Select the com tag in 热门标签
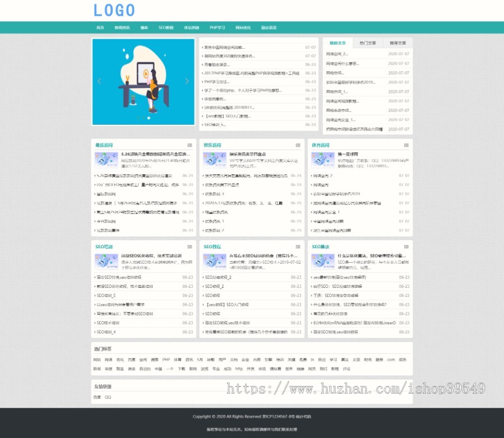This screenshot has height=438, width=504. 391,360
